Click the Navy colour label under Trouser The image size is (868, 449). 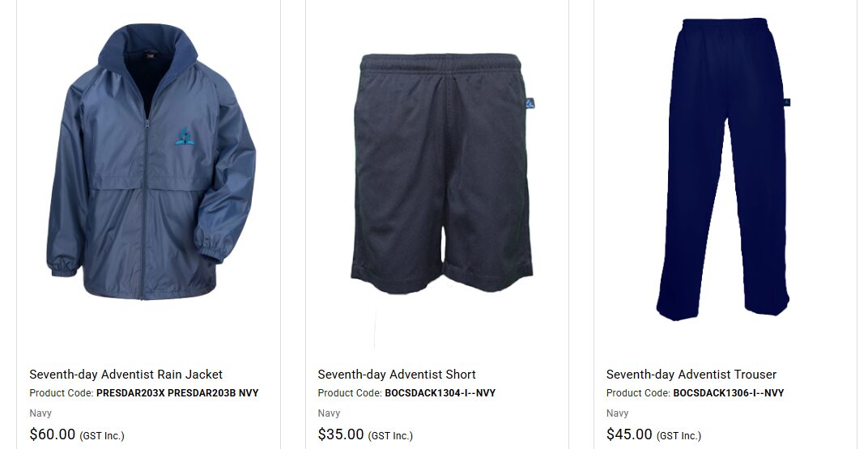click(617, 413)
